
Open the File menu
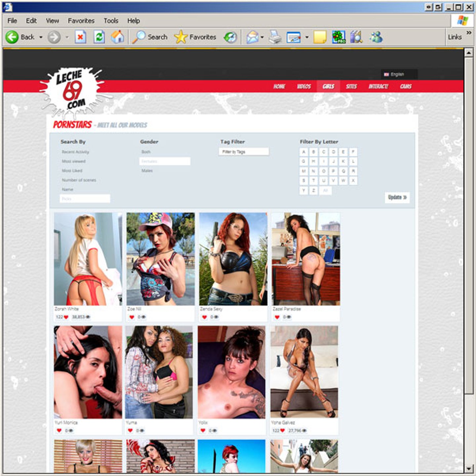pyautogui.click(x=12, y=21)
